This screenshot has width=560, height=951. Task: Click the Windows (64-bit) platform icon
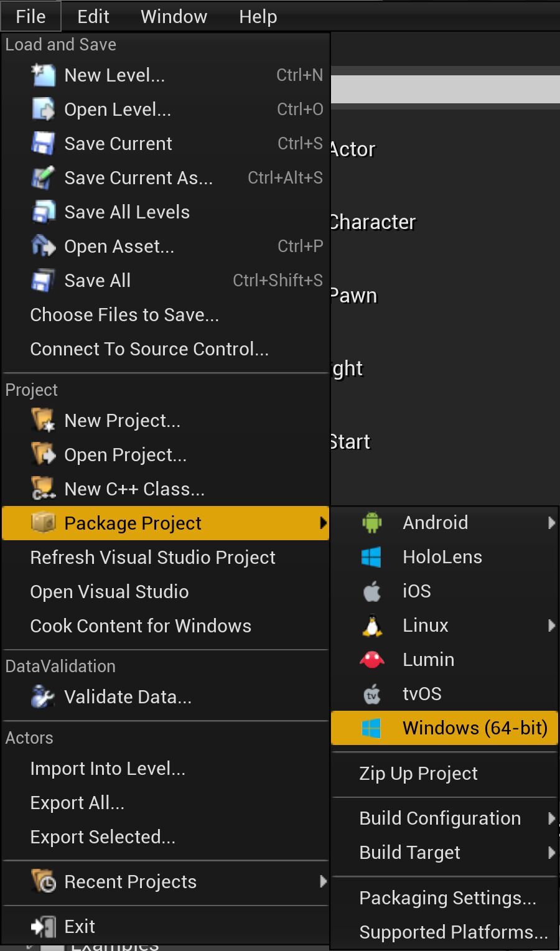click(371, 728)
